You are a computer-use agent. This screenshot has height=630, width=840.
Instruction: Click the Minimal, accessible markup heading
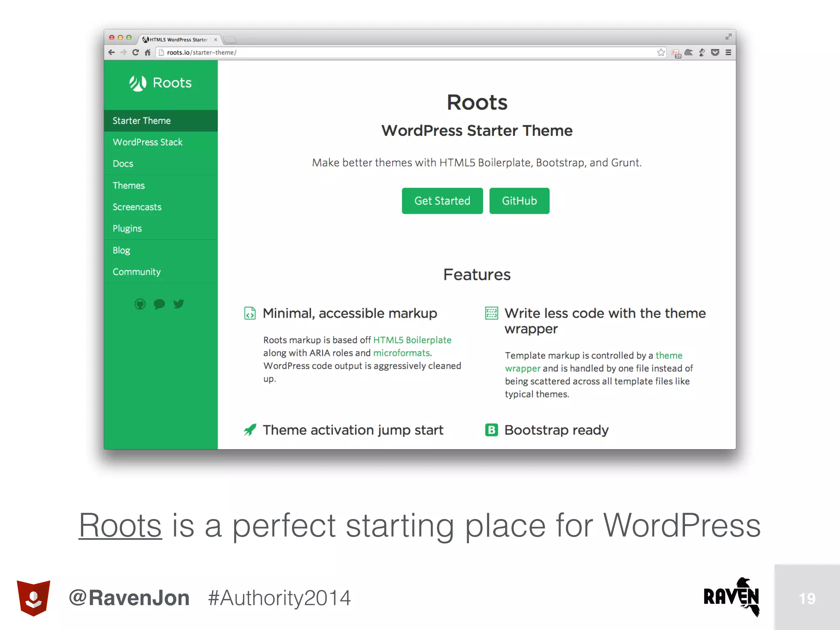(350, 313)
